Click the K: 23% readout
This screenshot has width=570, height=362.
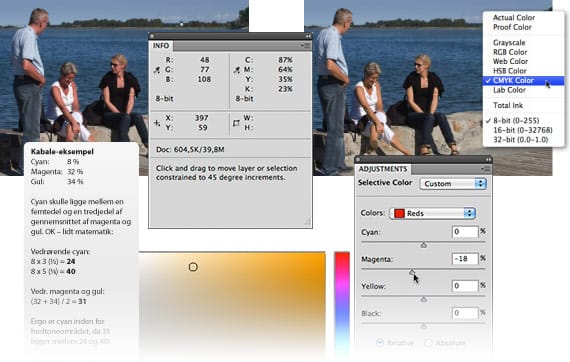(x=269, y=89)
